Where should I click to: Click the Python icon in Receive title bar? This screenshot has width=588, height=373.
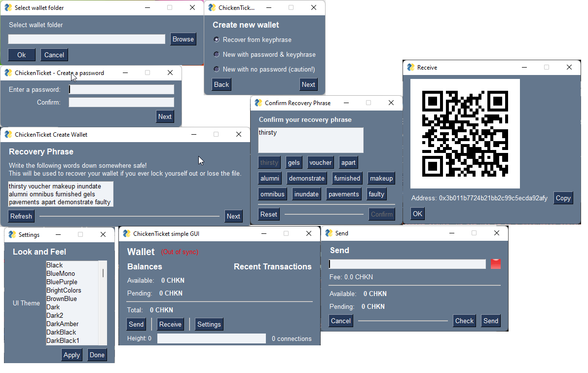pos(411,68)
